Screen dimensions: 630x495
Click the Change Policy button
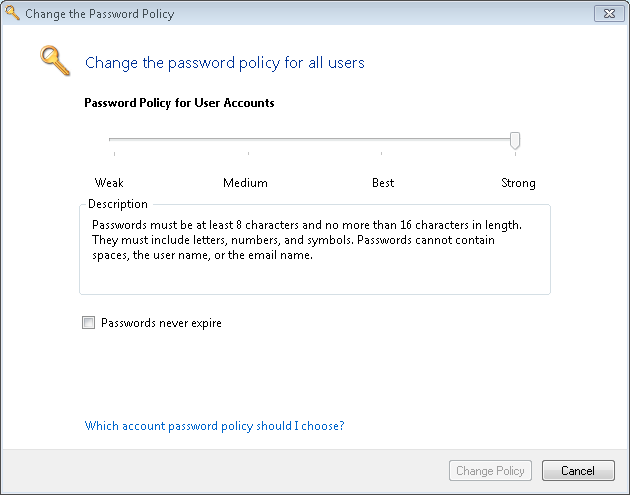[490, 471]
